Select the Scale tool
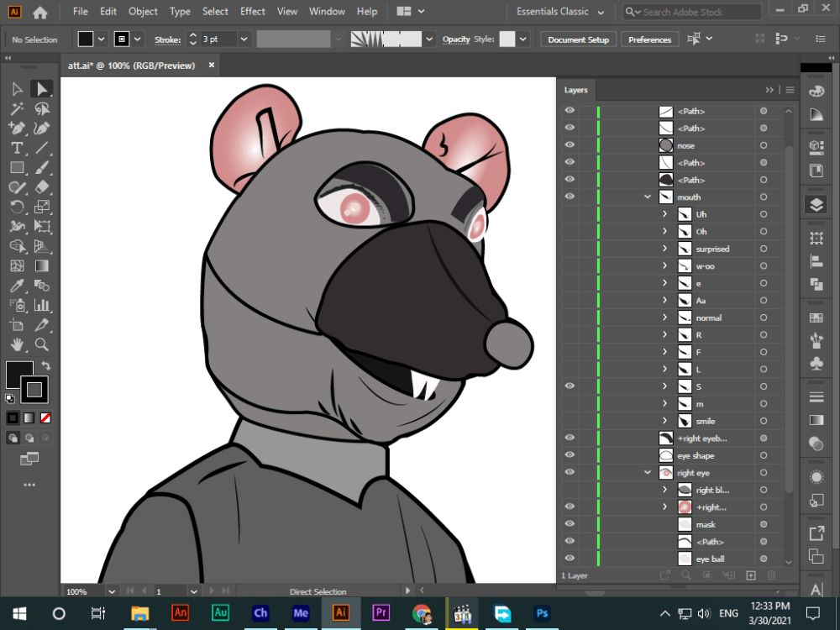 [42, 207]
